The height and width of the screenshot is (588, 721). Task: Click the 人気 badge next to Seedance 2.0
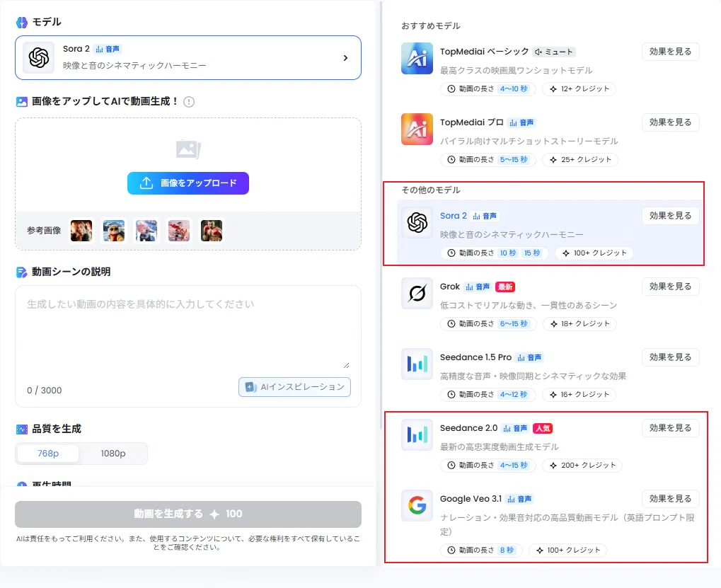tap(543, 429)
